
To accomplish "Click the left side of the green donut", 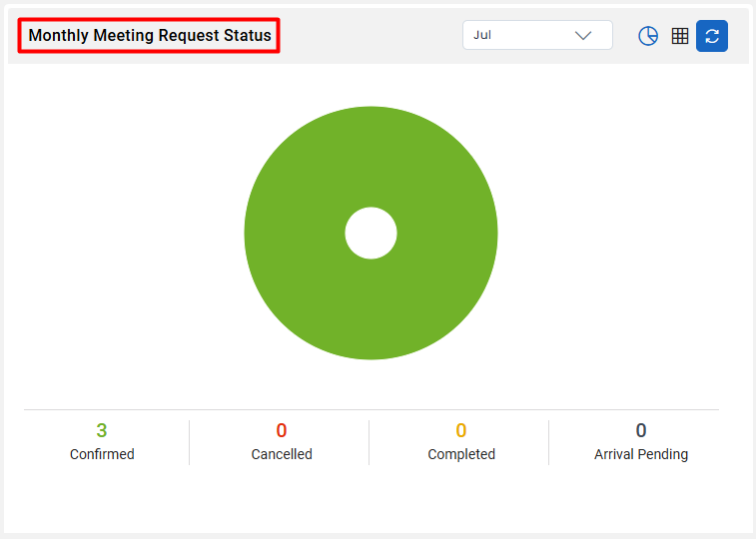I will (270, 234).
